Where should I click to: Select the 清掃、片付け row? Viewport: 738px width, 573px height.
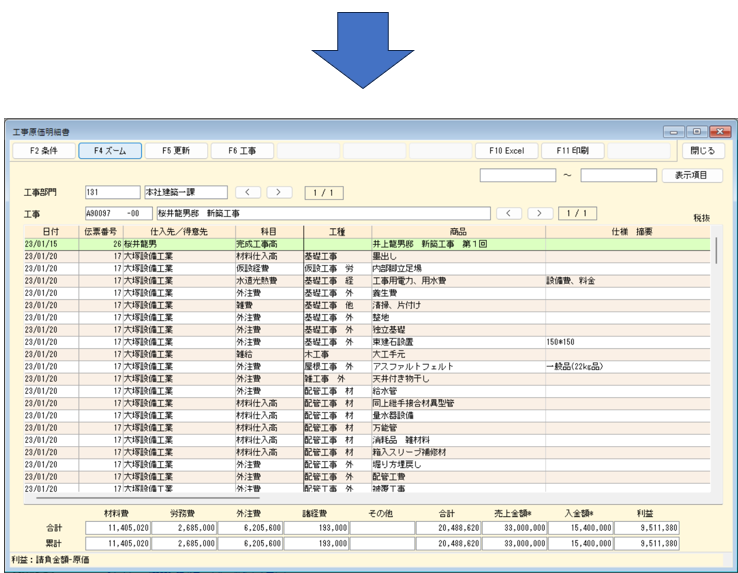tap(367, 305)
